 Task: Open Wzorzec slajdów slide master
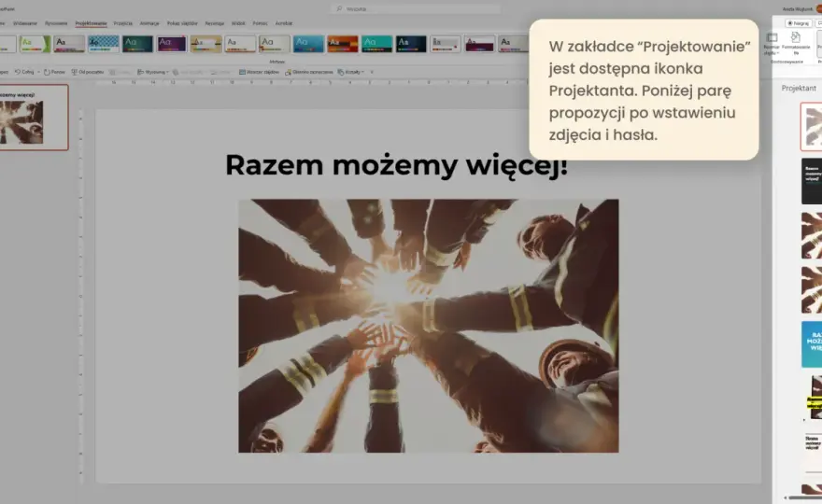[x=259, y=72]
